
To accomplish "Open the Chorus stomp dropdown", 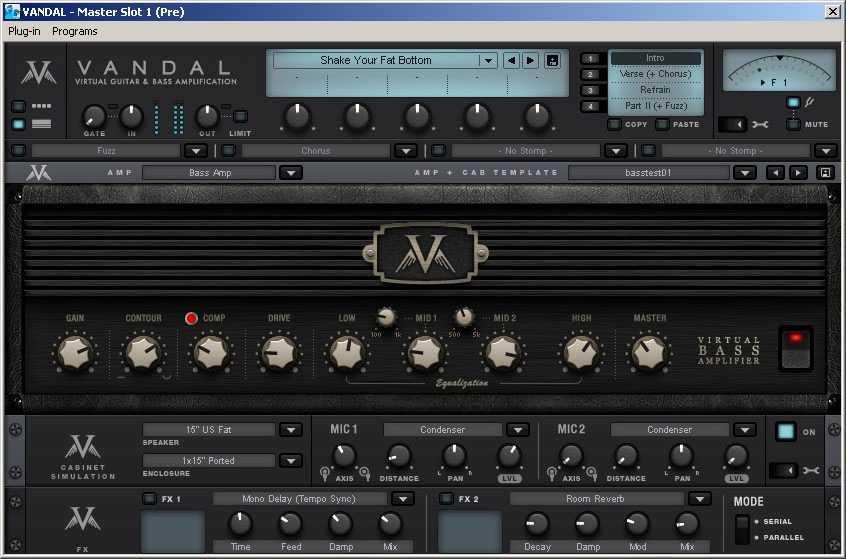I will click(x=406, y=151).
